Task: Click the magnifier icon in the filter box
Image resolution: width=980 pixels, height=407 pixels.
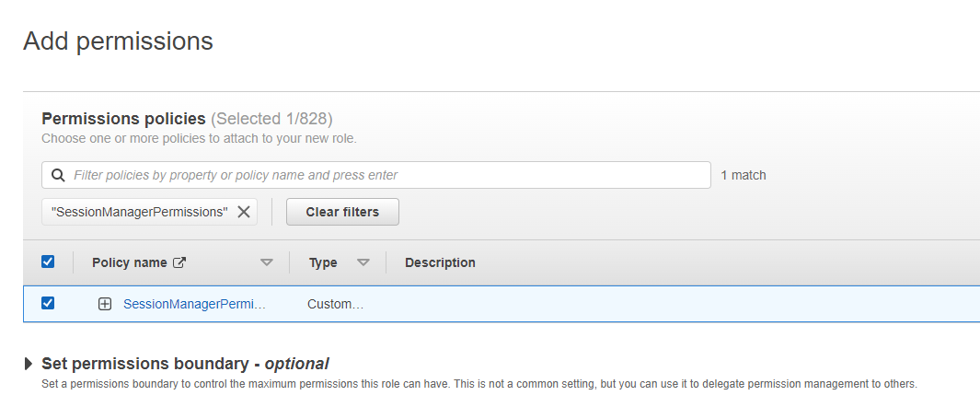Action: coord(58,175)
